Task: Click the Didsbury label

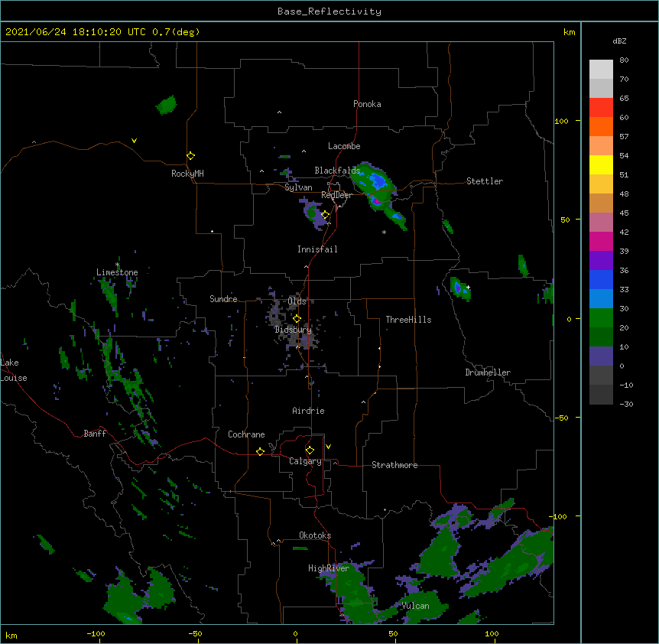Action: [294, 330]
